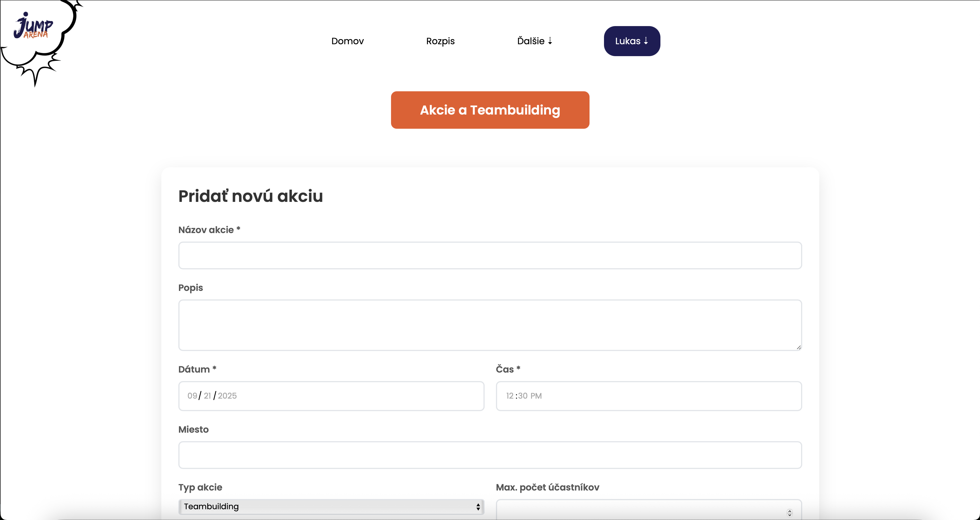This screenshot has height=520, width=980.
Task: Click the Max. počet účastníkov label
Action: [x=548, y=487]
